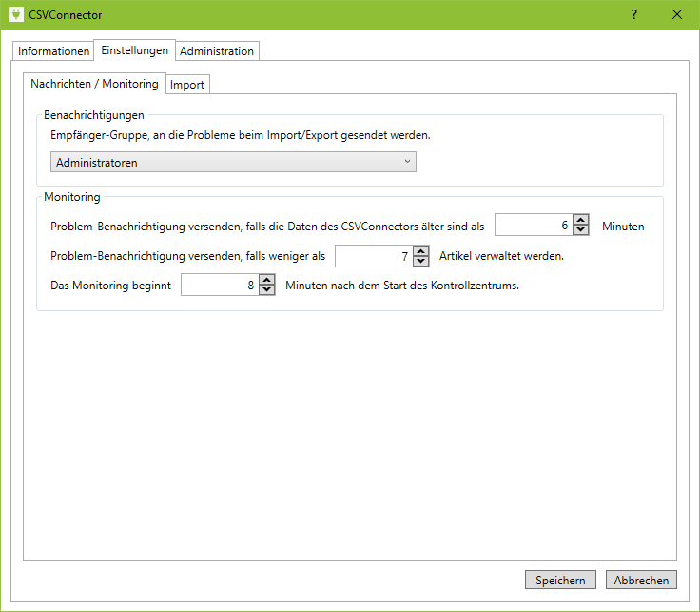This screenshot has height=612, width=700.
Task: Click the Abbrechen button
Action: coord(641,581)
